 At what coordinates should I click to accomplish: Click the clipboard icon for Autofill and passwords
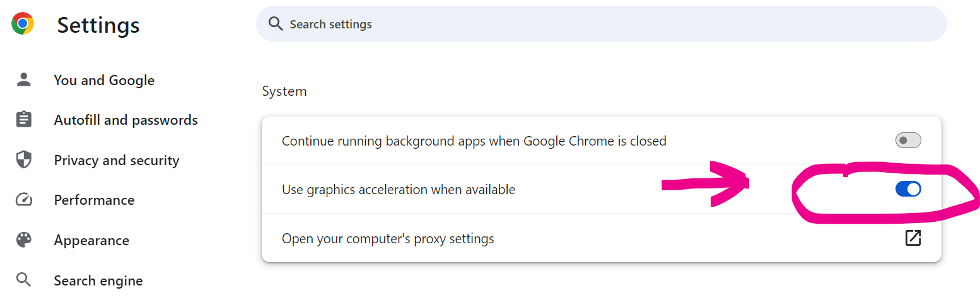pyautogui.click(x=24, y=120)
